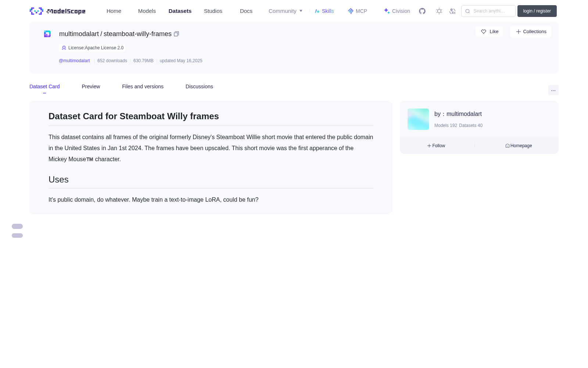Open the Files and versions tab

tap(143, 86)
